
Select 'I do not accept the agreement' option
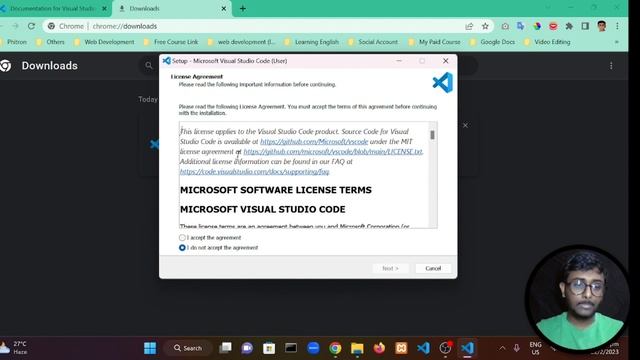click(182, 248)
